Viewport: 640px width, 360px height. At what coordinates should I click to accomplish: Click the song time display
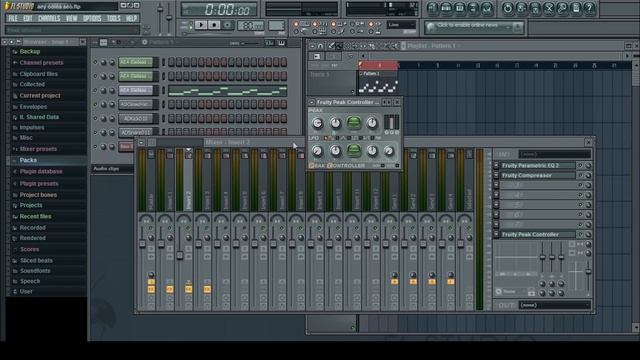pos(220,9)
